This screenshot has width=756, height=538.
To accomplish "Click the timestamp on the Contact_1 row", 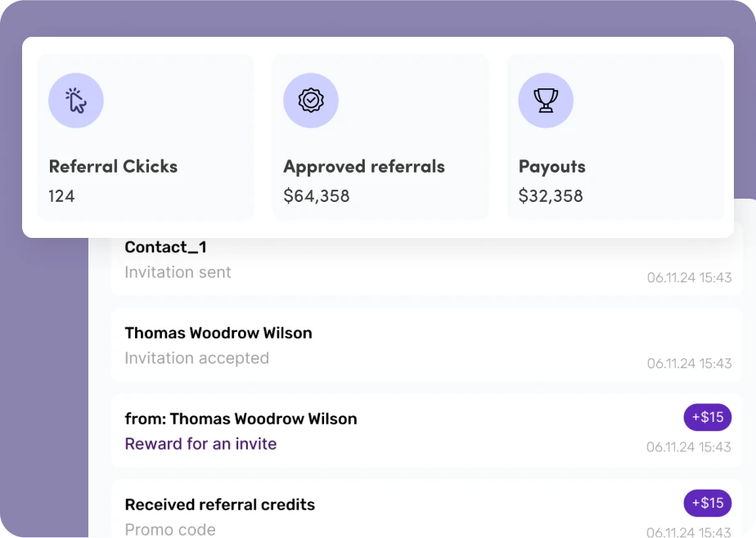I will (x=689, y=278).
